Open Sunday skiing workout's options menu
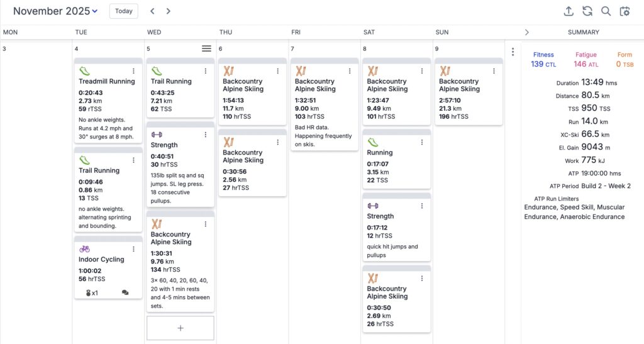 [x=494, y=71]
